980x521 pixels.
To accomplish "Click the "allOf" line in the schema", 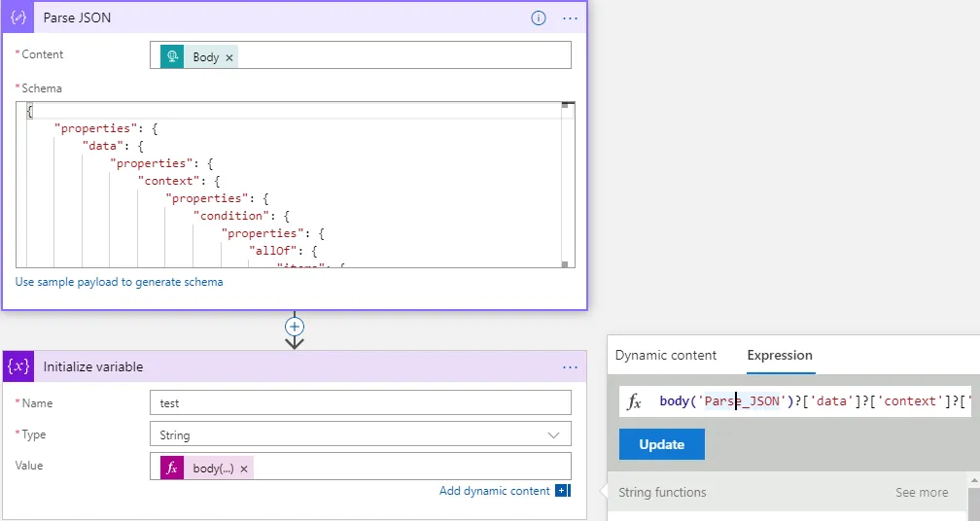I will click(283, 251).
